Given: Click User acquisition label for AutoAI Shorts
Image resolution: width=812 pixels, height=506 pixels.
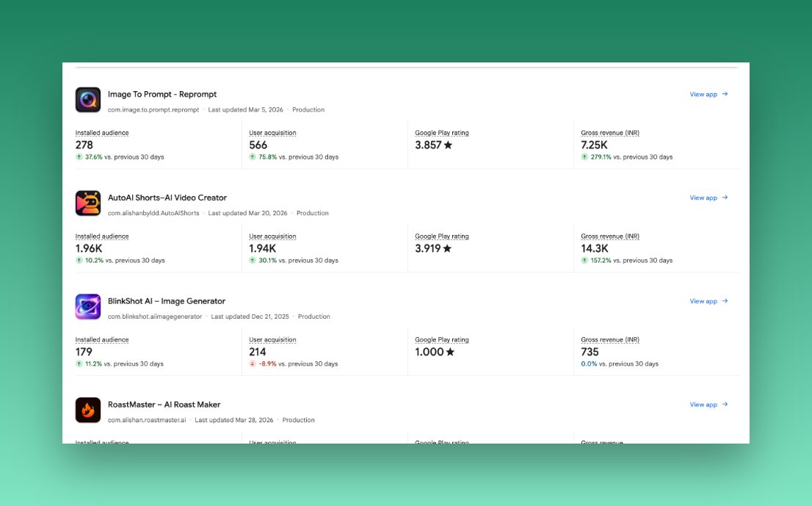Looking at the screenshot, I should pos(272,236).
